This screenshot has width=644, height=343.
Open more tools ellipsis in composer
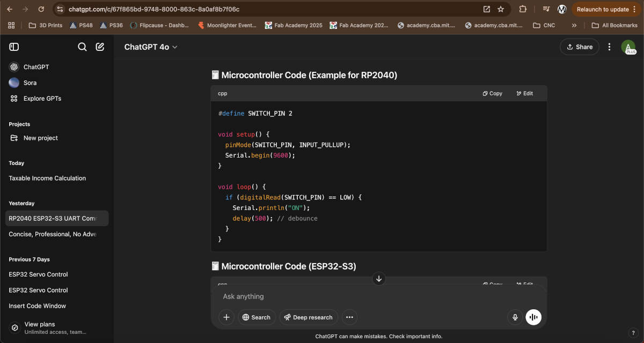point(349,317)
